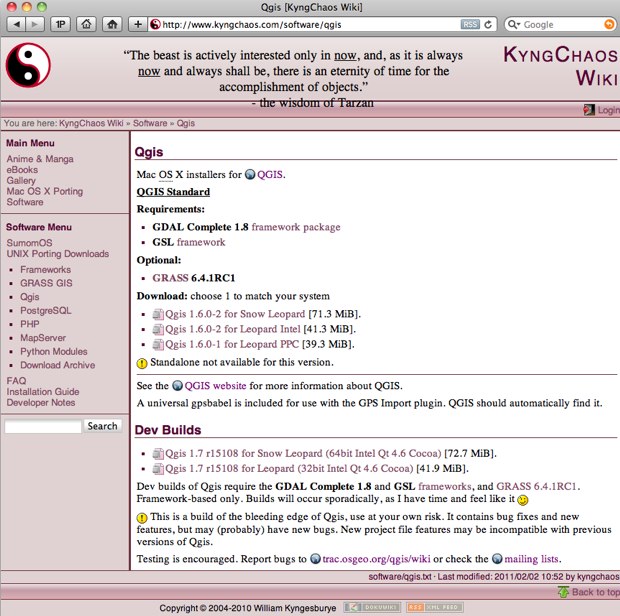
Task: Click Back to top link
Action: [595, 592]
